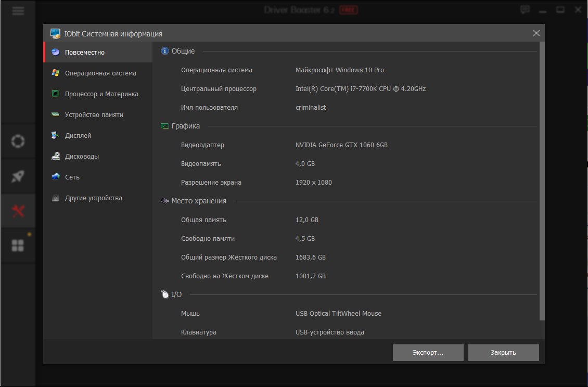Select the free disk value 1001,2 GB

pyautogui.click(x=311, y=276)
